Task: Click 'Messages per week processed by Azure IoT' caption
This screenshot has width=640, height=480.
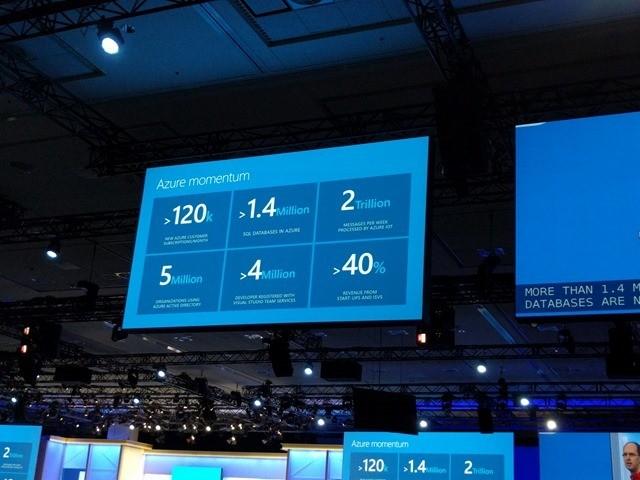Action: tap(365, 227)
